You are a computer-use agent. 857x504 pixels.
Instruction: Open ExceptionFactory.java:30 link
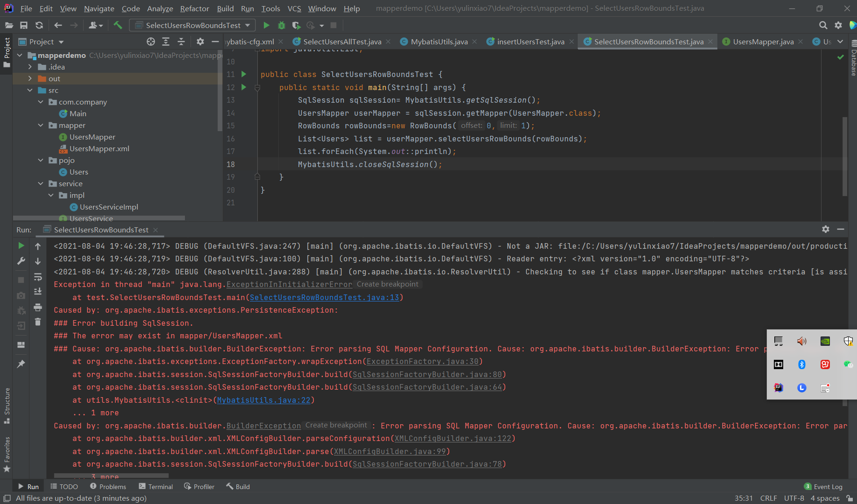point(423,361)
